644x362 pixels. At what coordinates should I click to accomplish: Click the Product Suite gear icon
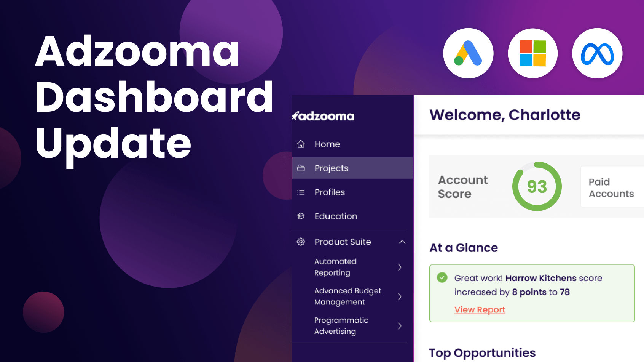301,242
